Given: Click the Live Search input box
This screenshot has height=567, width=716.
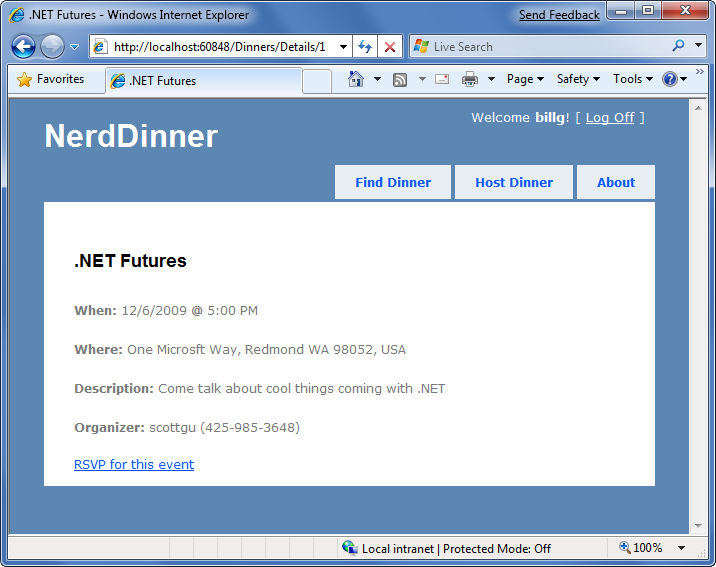Looking at the screenshot, I should click(x=541, y=47).
